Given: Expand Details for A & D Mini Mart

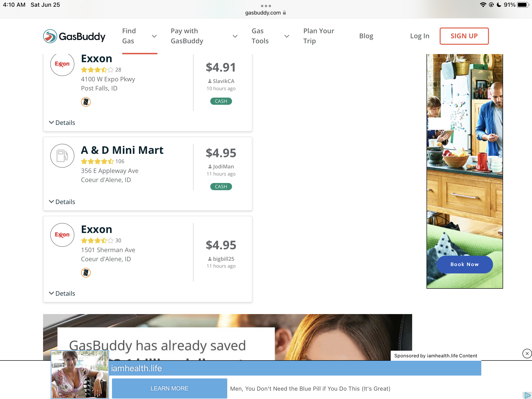Looking at the screenshot, I should (x=62, y=202).
